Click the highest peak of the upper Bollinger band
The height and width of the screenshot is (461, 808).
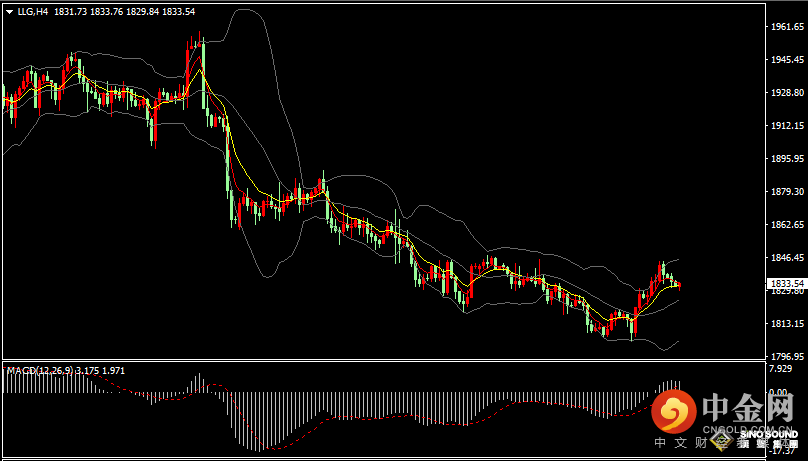(x=240, y=10)
